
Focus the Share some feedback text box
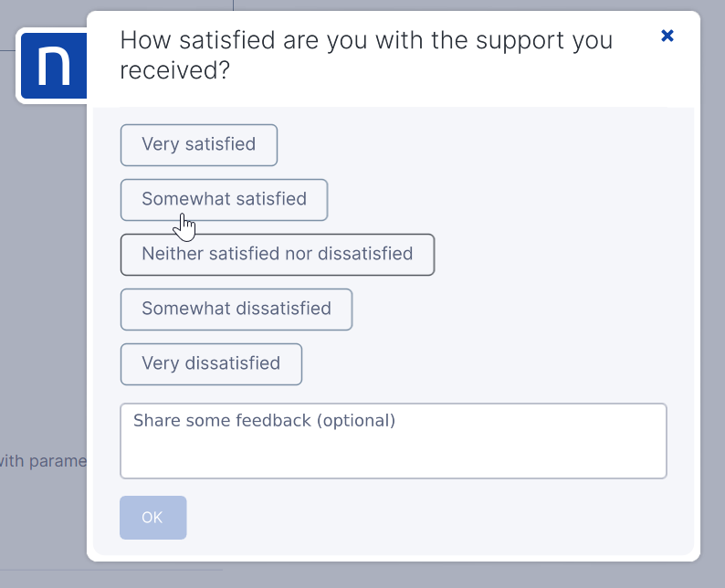(394, 440)
